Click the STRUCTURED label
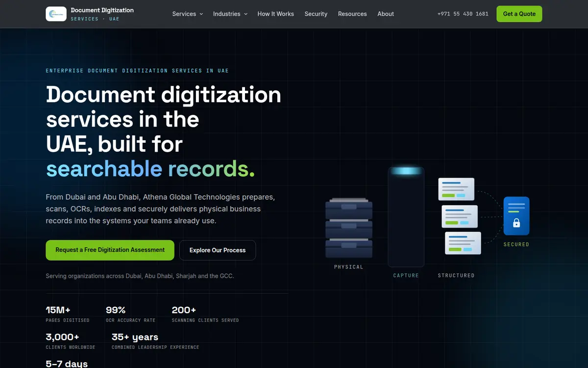Image resolution: width=588 pixels, height=368 pixels. pos(456,276)
